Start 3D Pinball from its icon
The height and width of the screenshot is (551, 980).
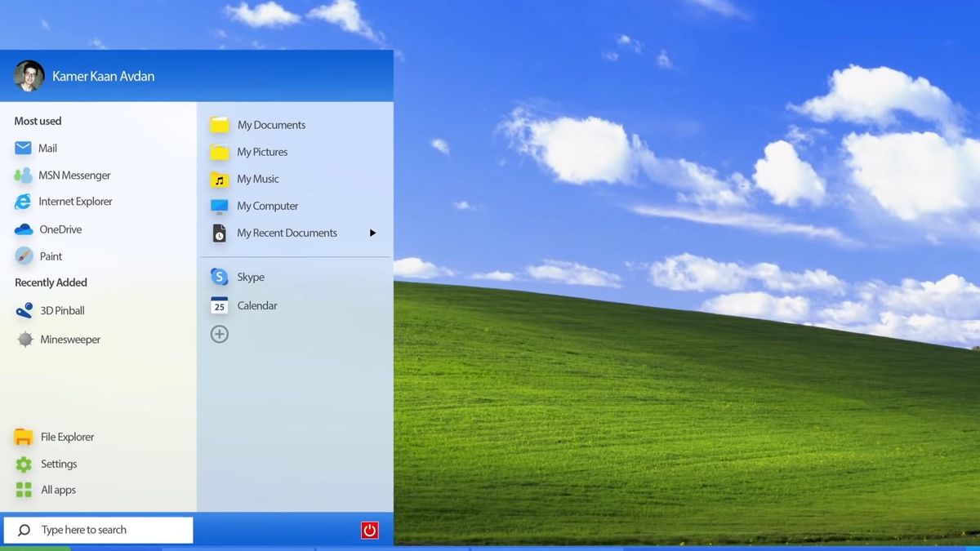[x=24, y=310]
